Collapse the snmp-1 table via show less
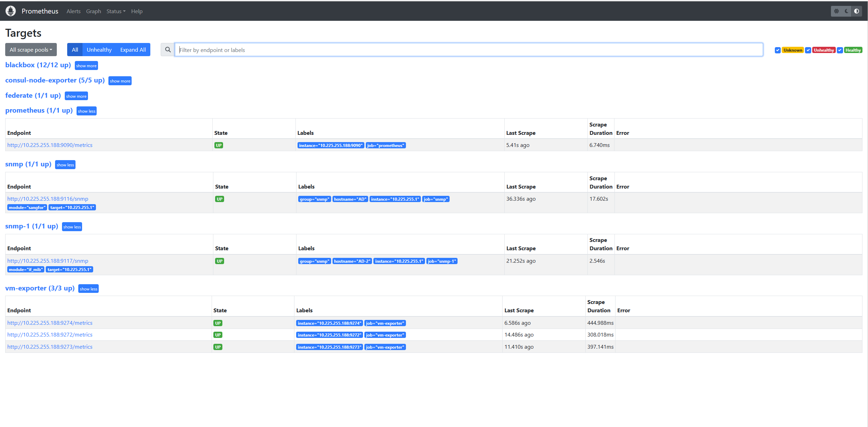 tap(72, 227)
